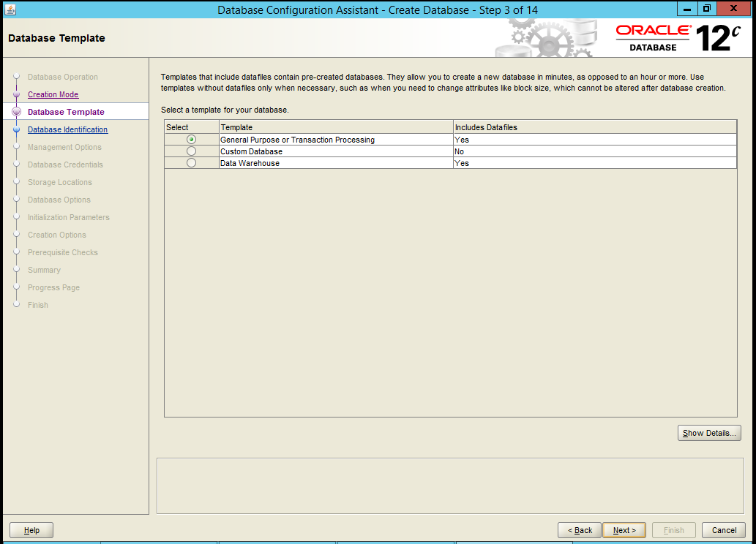
Task: Click the 'Database Credentials' step label
Action: click(65, 165)
